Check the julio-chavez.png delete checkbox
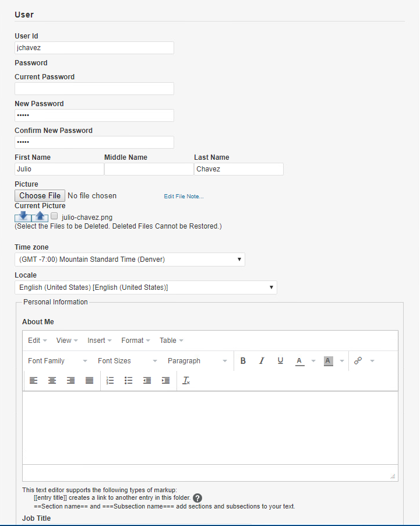 (x=54, y=216)
